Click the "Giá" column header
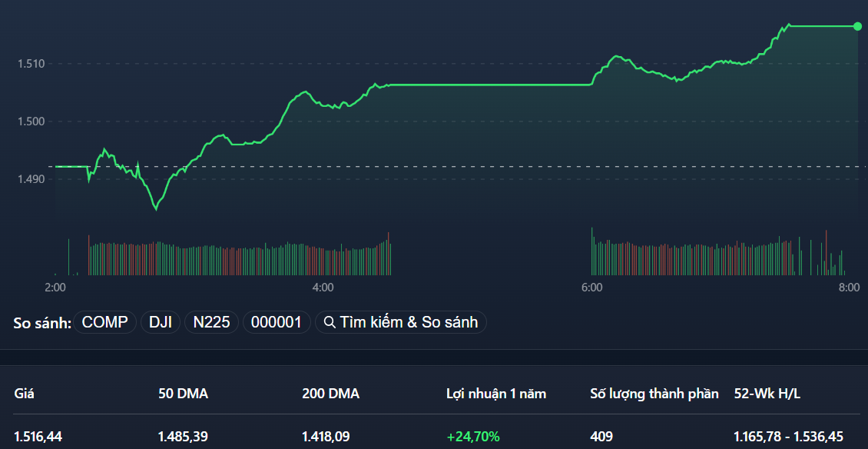868x449 pixels. pyautogui.click(x=24, y=393)
